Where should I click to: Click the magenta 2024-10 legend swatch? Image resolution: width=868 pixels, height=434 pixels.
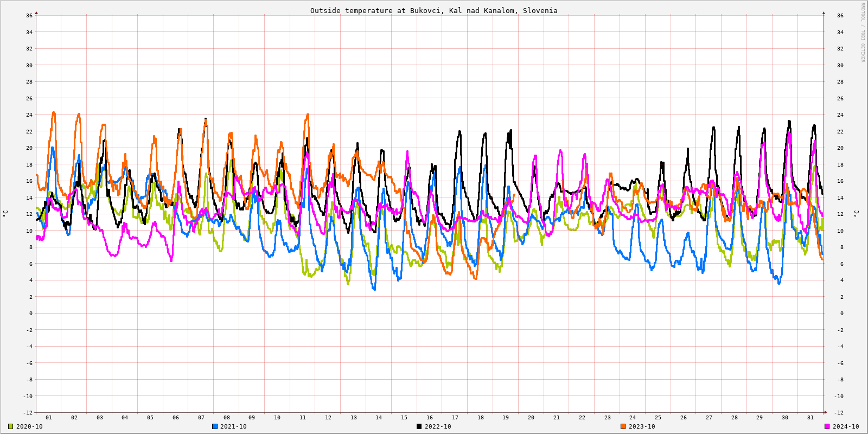coord(827,426)
